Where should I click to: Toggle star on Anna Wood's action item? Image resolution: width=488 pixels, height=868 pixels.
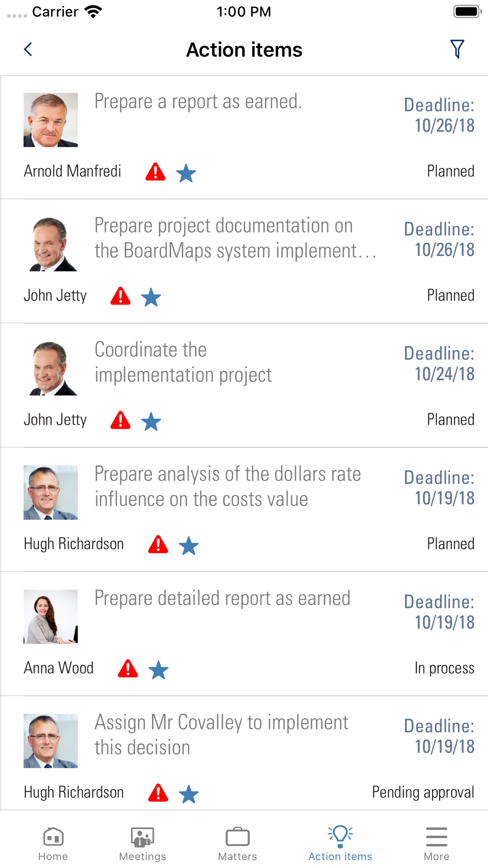pyautogui.click(x=159, y=670)
